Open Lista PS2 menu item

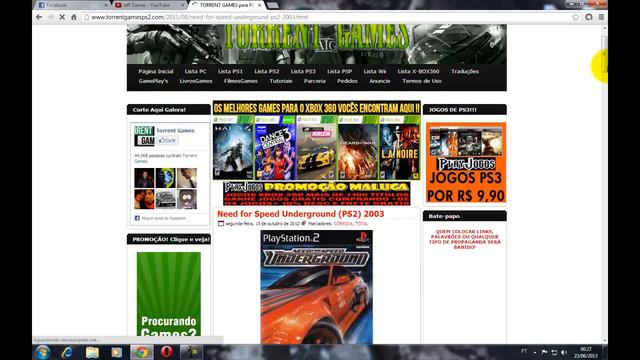point(267,71)
